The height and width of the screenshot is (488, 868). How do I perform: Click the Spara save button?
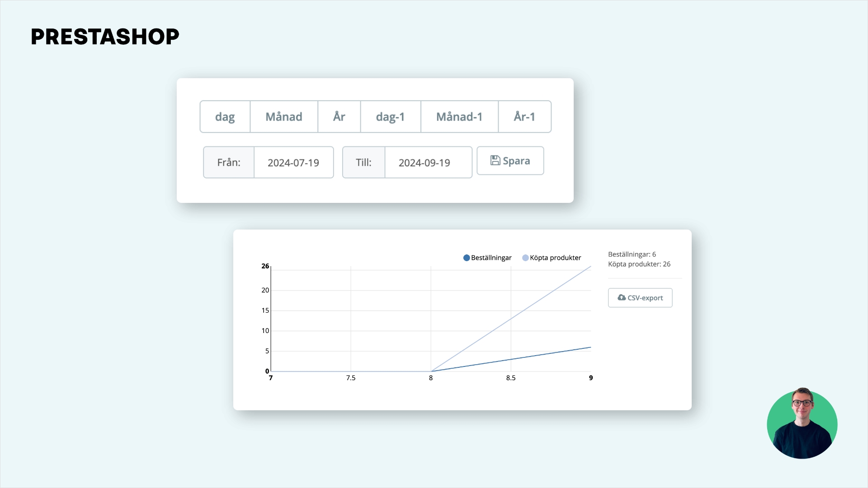tap(510, 160)
